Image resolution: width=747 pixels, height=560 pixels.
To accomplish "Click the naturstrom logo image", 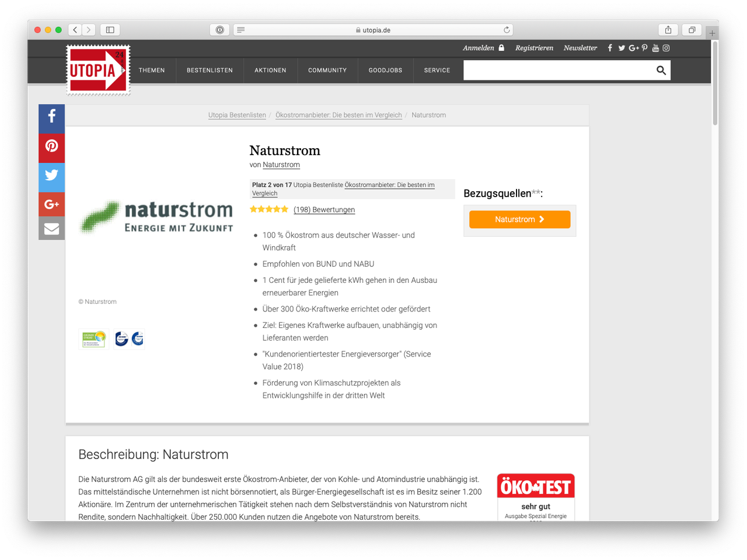I will 156,216.
